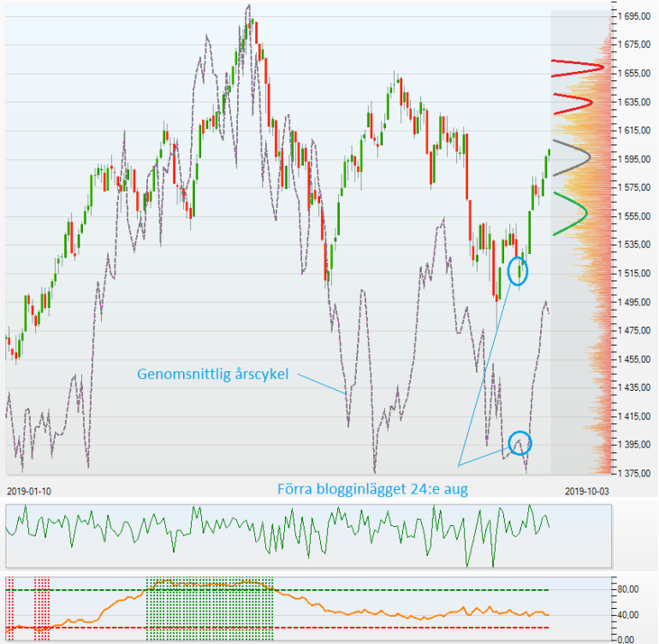Click the start date 2019-01-10
Screen dimensions: 659x644
pyautogui.click(x=29, y=491)
